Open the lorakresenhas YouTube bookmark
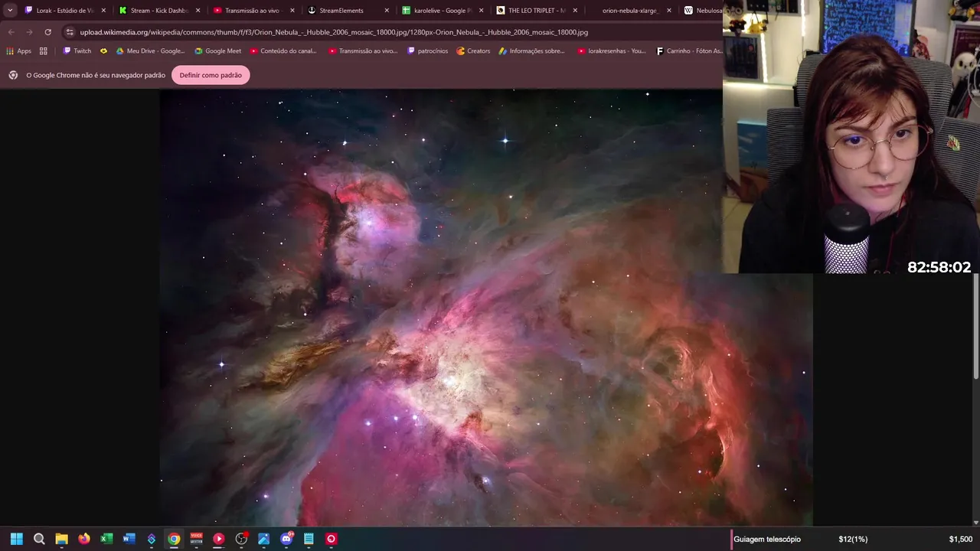This screenshot has width=980, height=551. (612, 51)
